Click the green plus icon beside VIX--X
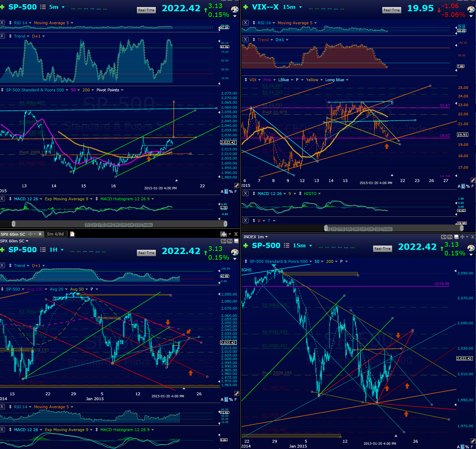The width and height of the screenshot is (476, 449). [246, 7]
